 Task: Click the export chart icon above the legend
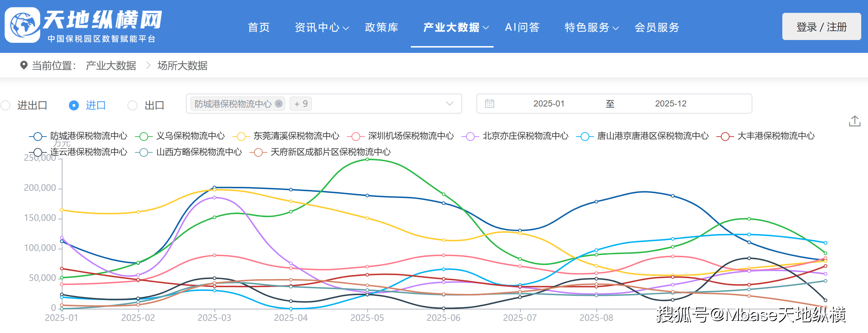point(855,121)
